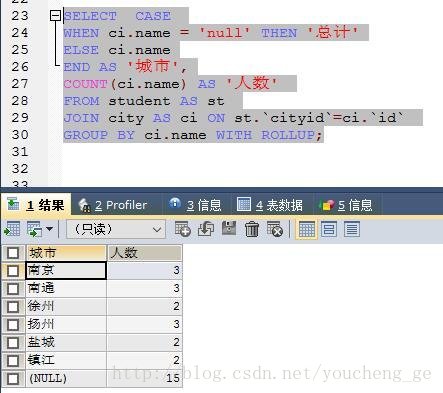This screenshot has height=393, width=443.
Task: Click the insert new row icon
Action: point(183,229)
